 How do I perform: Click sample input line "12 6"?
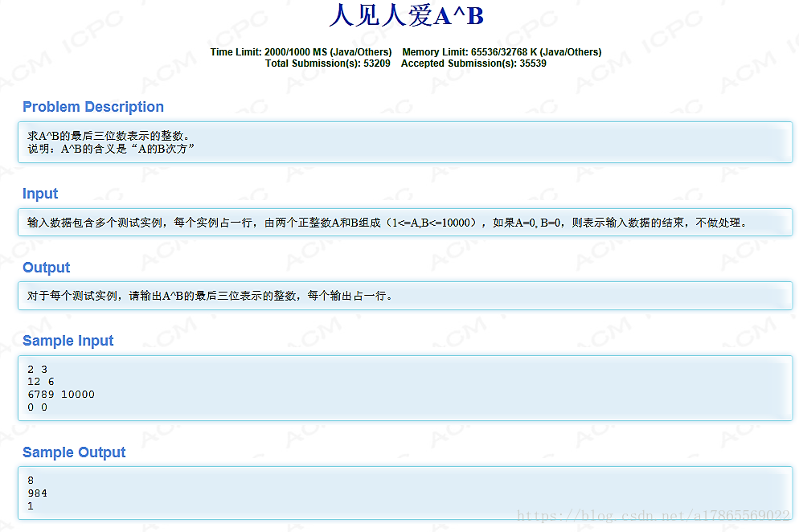[x=41, y=382]
